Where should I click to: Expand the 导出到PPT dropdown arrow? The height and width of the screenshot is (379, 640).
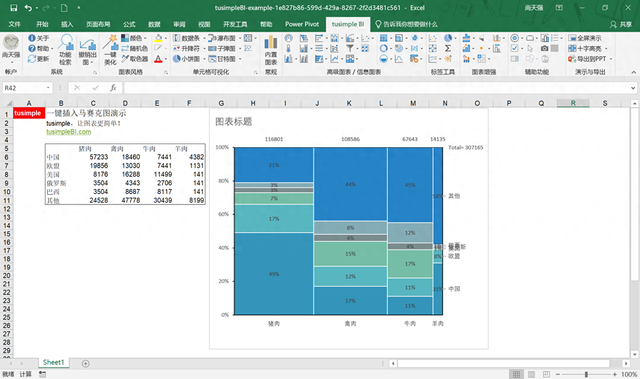point(611,59)
